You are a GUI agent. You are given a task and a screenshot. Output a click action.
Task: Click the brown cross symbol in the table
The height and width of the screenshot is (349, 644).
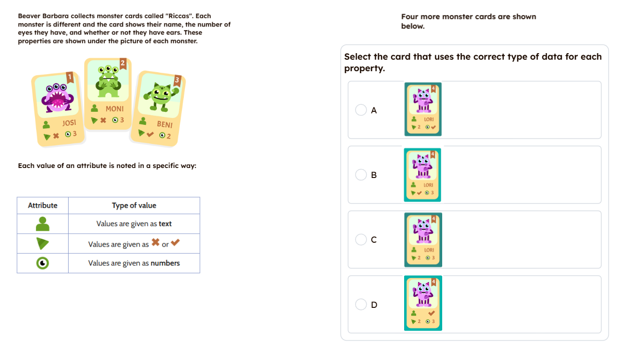pos(155,243)
